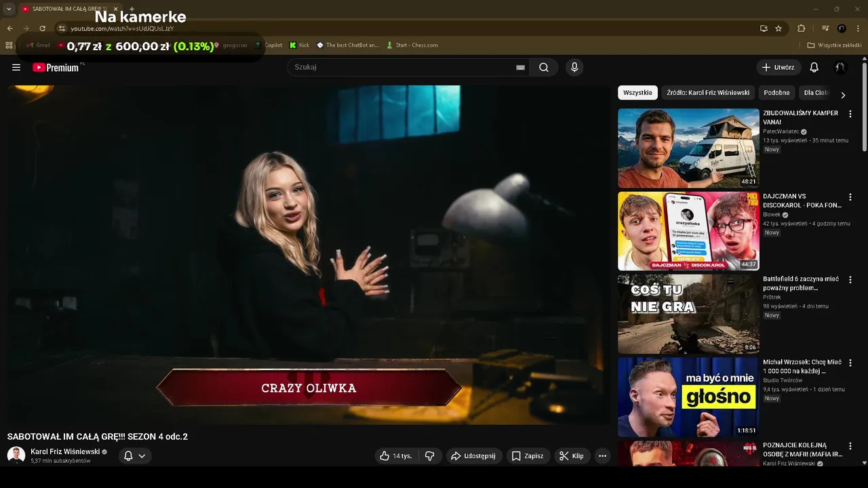Open a new browser tab
This screenshot has width=868, height=488.
pos(132,9)
